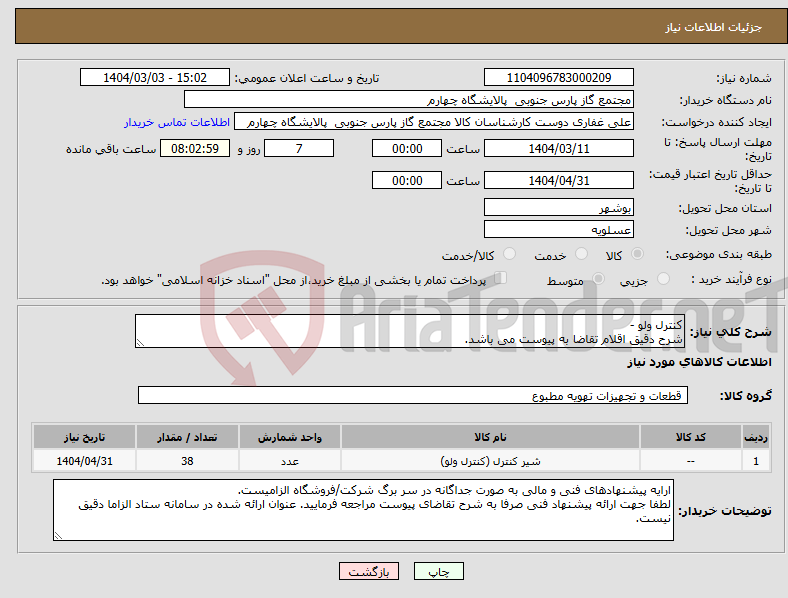Click the item code cell showing --
The image size is (788, 598).
(x=691, y=461)
